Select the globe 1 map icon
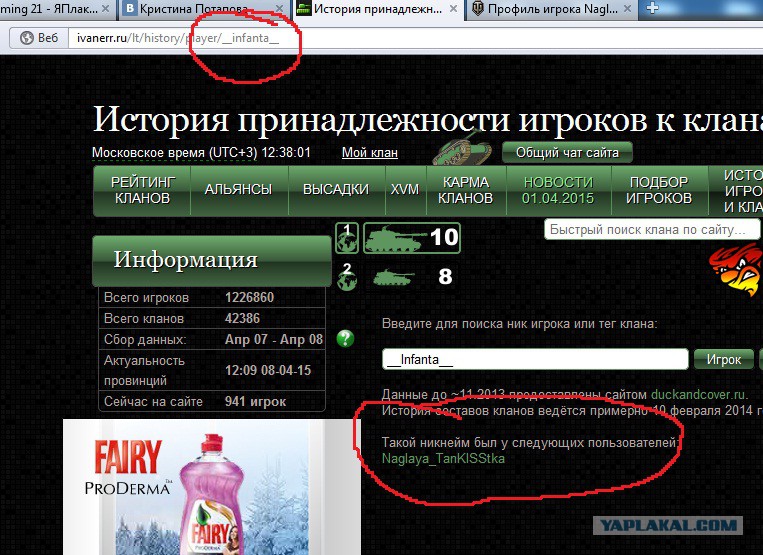763x555 pixels. (347, 237)
